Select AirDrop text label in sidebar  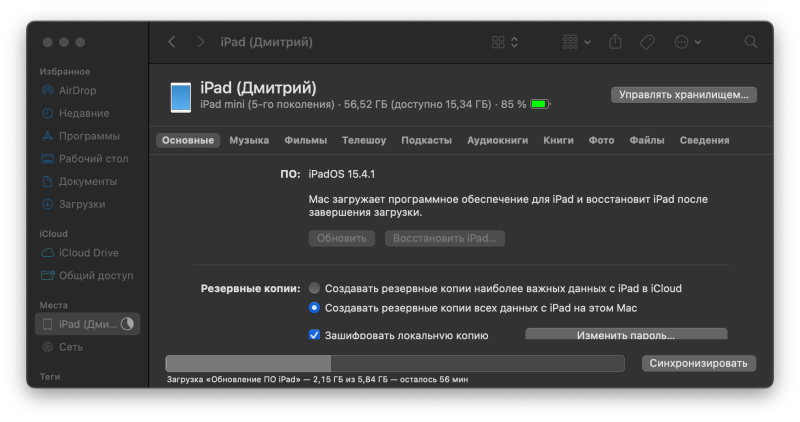pyautogui.click(x=78, y=90)
